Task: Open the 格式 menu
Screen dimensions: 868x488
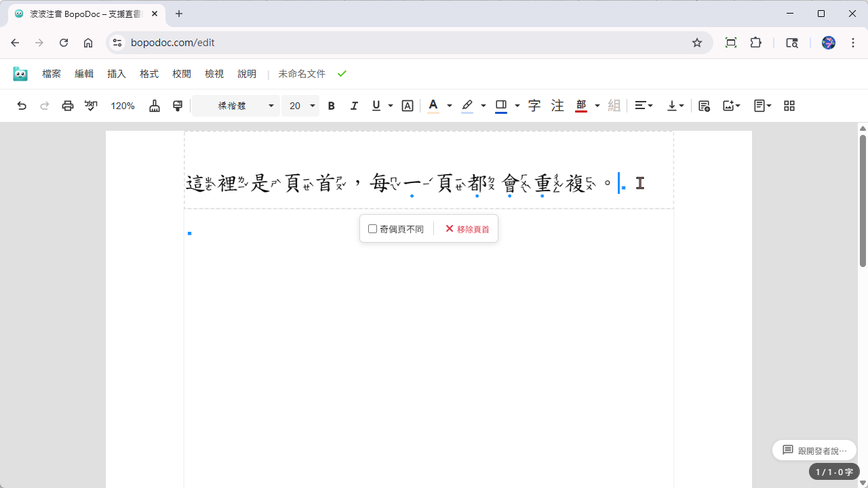Action: 149,74
